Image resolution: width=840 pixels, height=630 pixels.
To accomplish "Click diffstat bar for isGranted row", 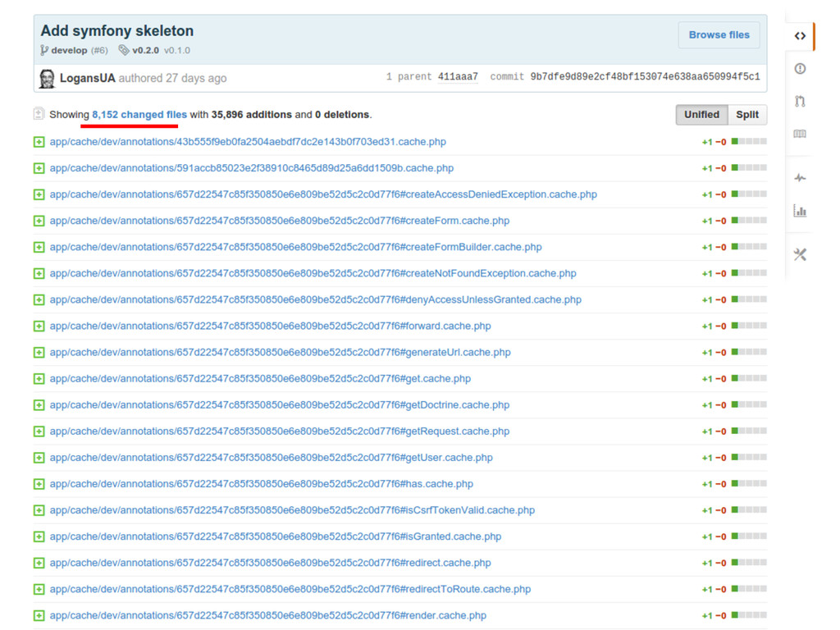I will 749,536.
